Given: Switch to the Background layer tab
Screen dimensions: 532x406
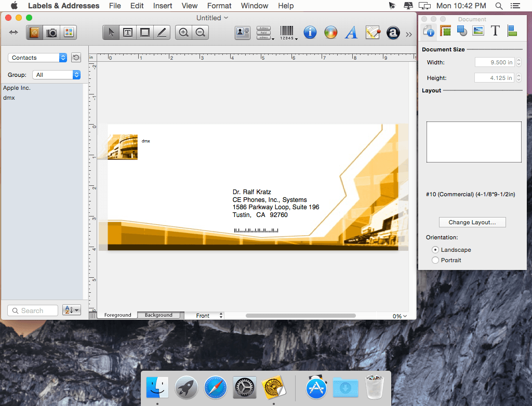Looking at the screenshot, I should tap(159, 315).
